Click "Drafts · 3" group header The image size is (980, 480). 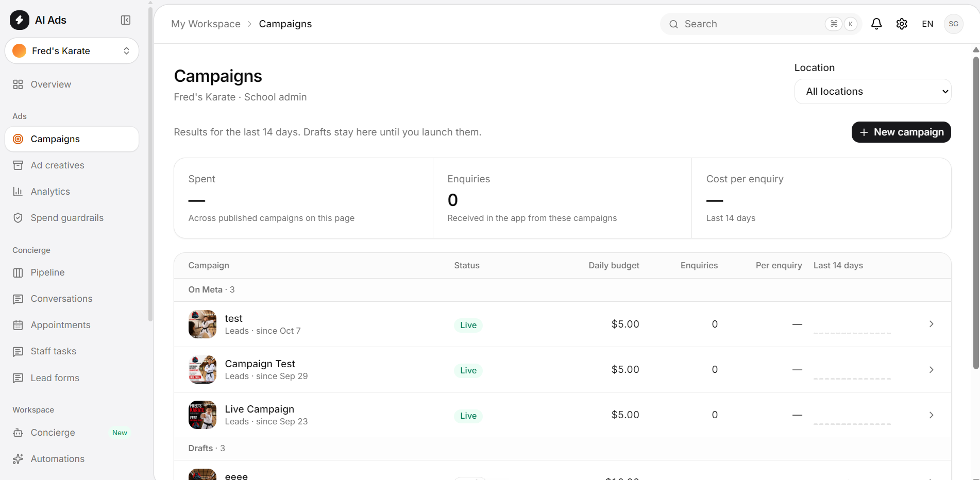tap(207, 449)
